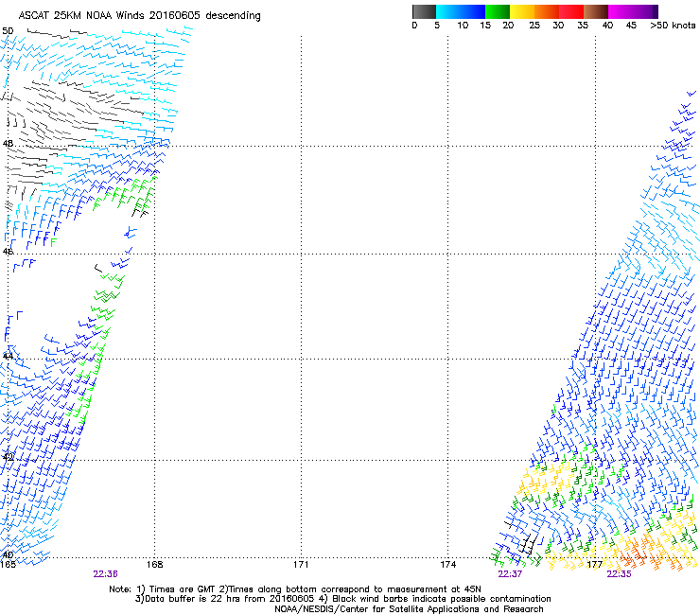The image size is (700, 615).
Task: Click the longitude label '171'
Action: pos(301,565)
